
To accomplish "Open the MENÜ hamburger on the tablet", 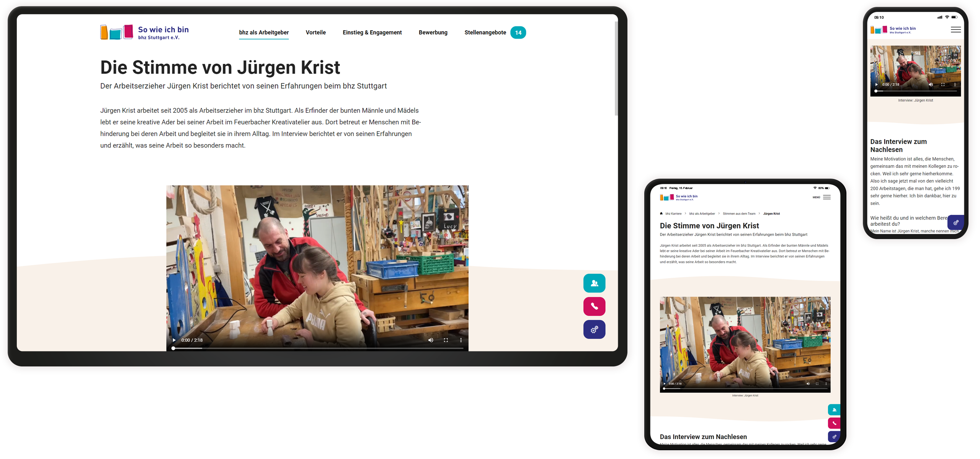I will pyautogui.click(x=827, y=197).
